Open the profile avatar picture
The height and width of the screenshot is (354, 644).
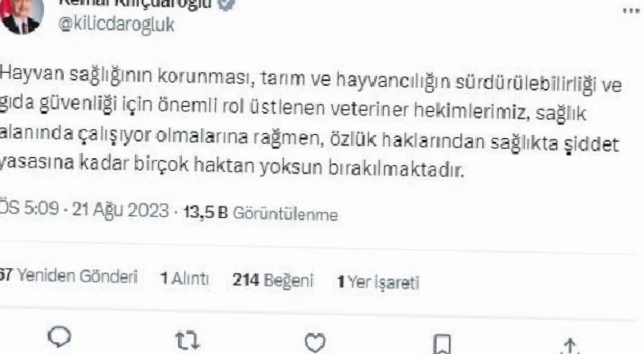coord(22,16)
